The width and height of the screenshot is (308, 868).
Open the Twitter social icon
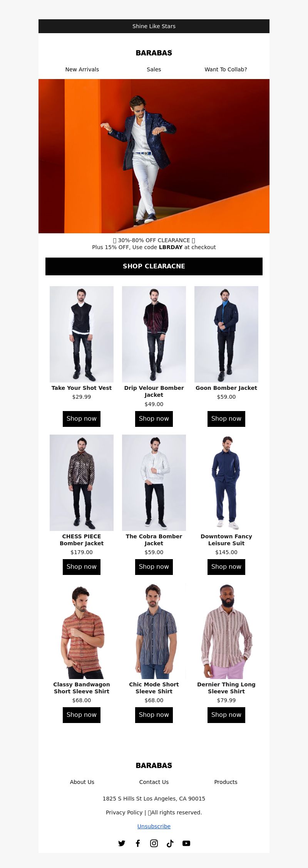(x=122, y=843)
